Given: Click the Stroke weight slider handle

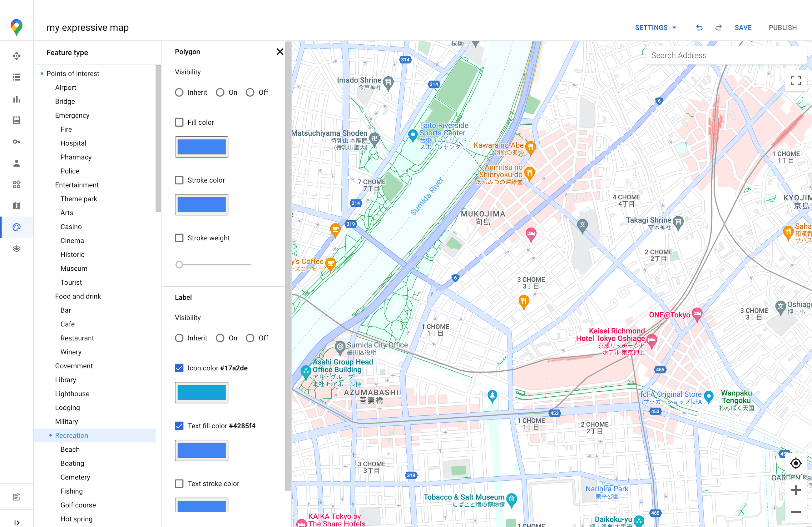Looking at the screenshot, I should (179, 264).
